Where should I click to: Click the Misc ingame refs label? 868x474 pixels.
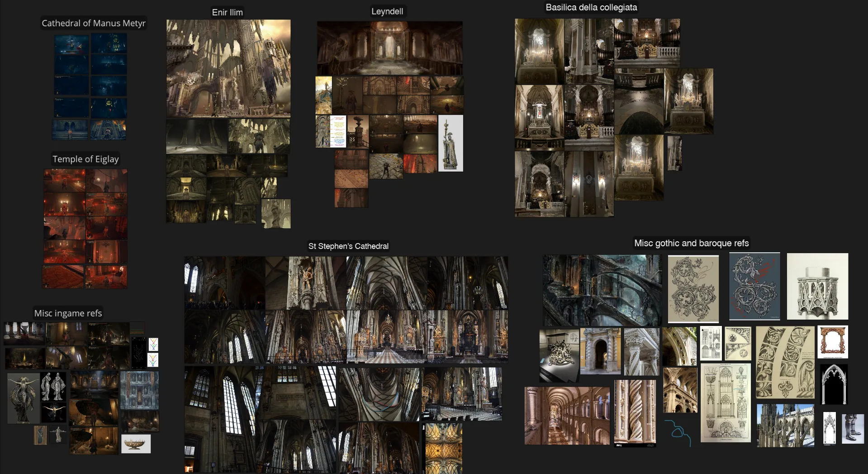click(68, 313)
